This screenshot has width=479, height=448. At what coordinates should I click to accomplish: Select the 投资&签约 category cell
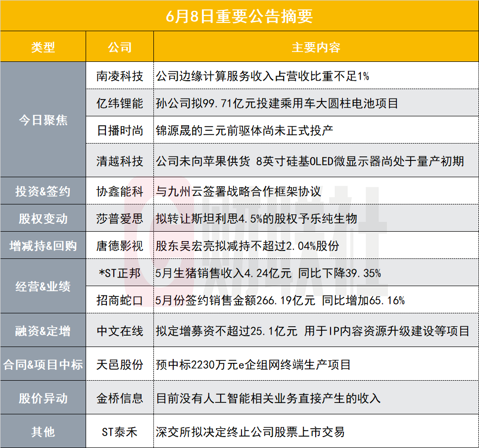pos(43,191)
